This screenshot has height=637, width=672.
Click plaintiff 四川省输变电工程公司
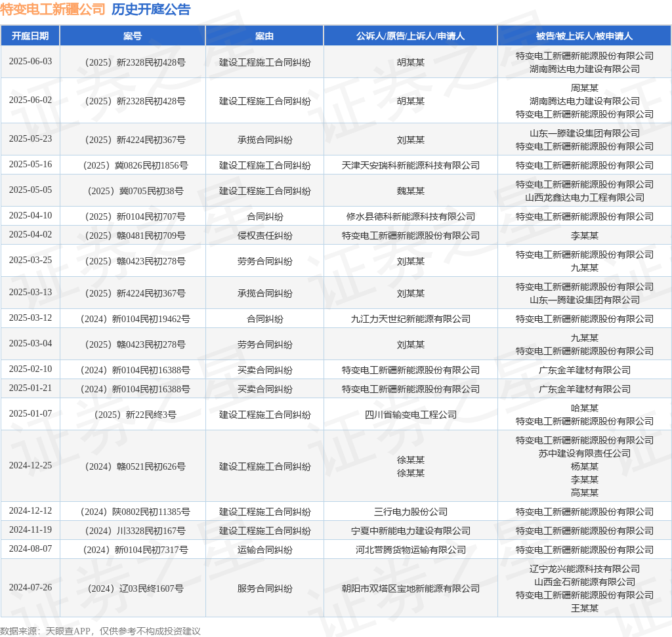click(411, 415)
